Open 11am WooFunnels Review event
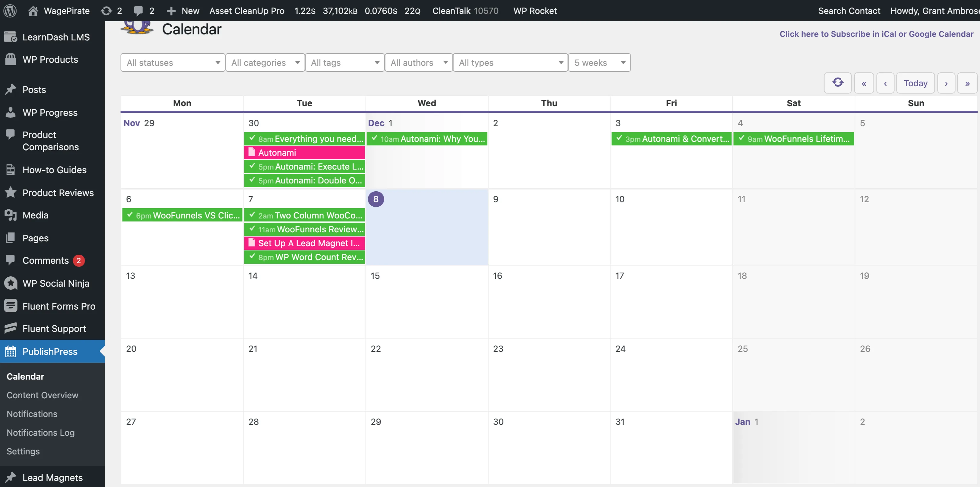Screen dimensions: 980x487 point(304,229)
